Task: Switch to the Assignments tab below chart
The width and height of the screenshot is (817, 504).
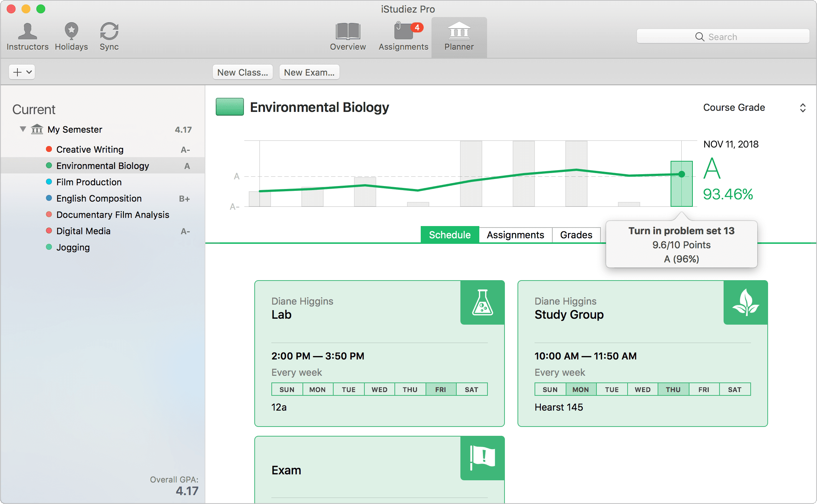Action: click(x=515, y=235)
